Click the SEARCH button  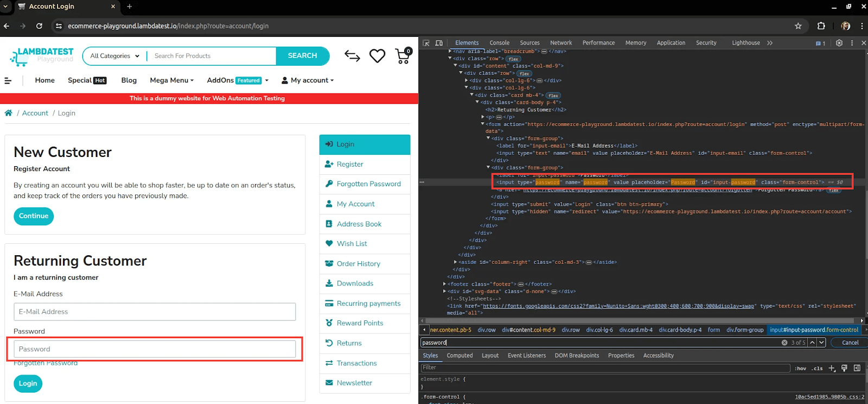tap(302, 56)
